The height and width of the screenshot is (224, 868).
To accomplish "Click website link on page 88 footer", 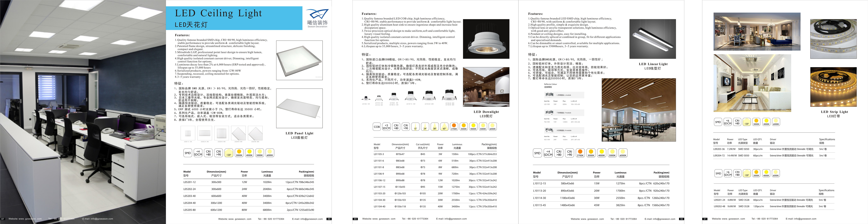I will pos(235,219).
